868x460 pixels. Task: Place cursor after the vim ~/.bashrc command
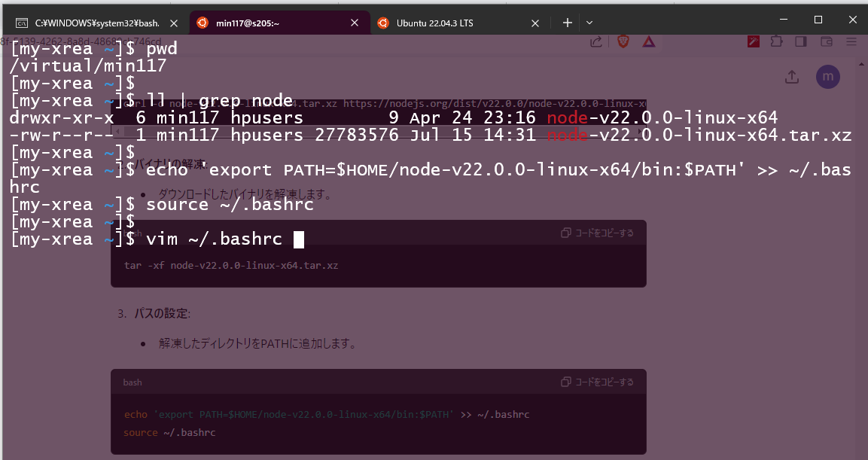[298, 239]
